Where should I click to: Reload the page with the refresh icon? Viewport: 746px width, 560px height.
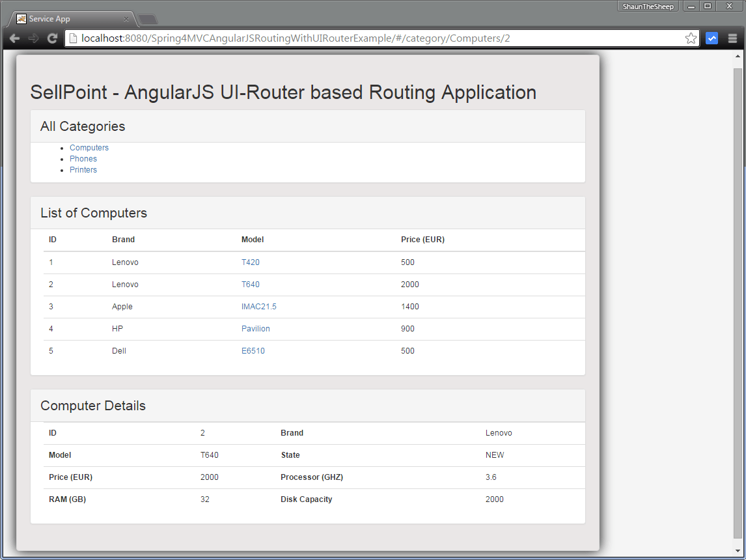(52, 38)
